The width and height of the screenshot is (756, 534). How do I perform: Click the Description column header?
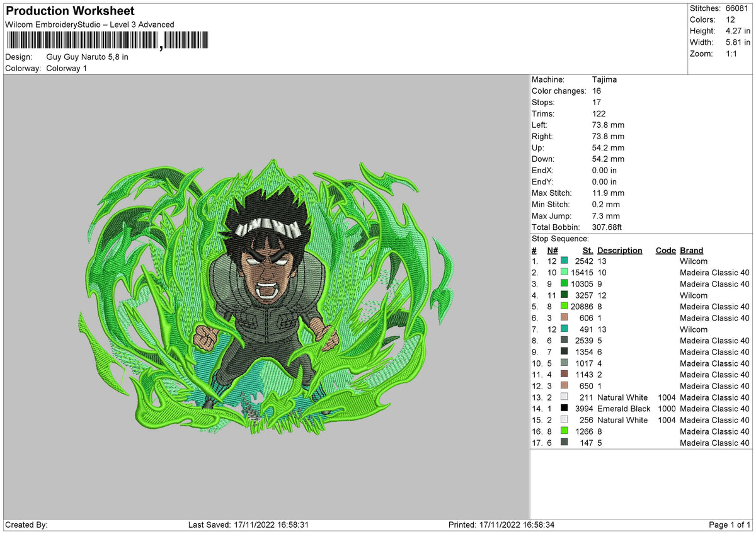[x=620, y=251]
